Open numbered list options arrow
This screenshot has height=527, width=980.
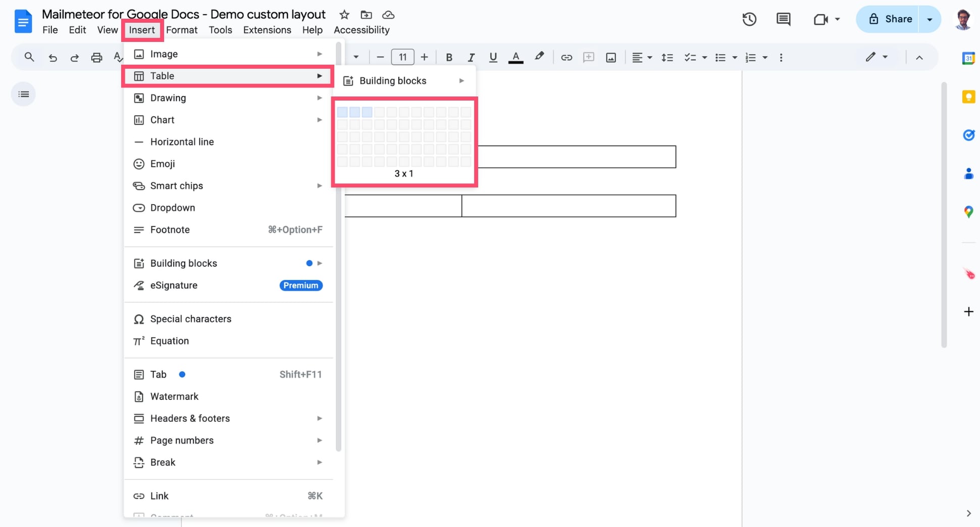click(x=765, y=58)
